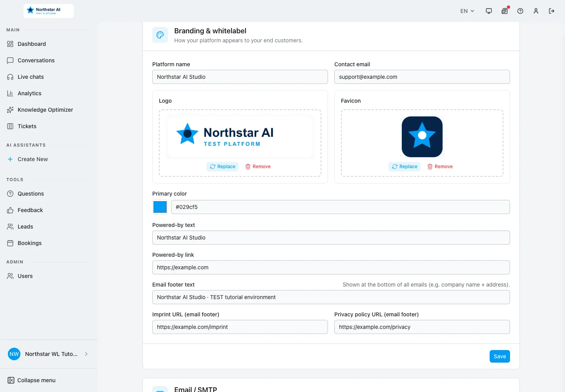This screenshot has width=565, height=392.
Task: Focus the Platform name field
Action: coord(240,77)
